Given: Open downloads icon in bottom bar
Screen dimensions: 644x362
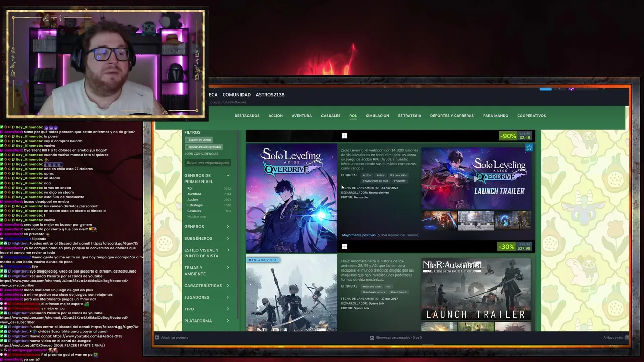Looking at the screenshot, I should (x=372, y=338).
